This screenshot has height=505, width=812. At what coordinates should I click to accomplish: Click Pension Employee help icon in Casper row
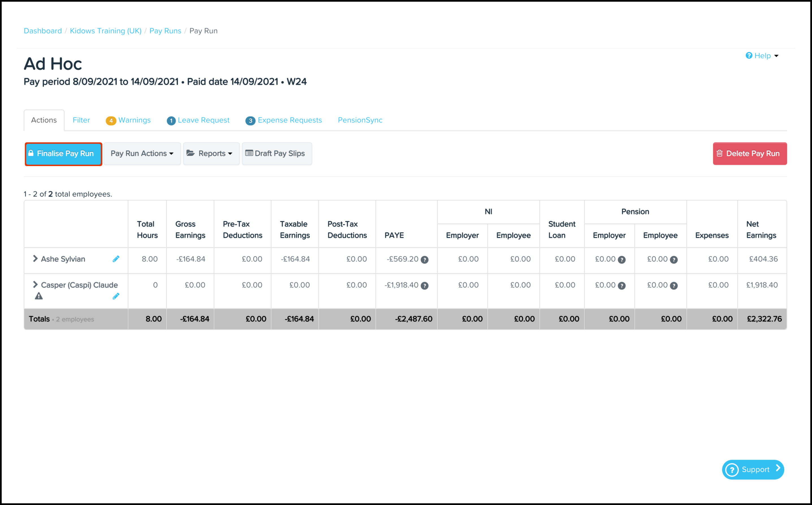673,286
